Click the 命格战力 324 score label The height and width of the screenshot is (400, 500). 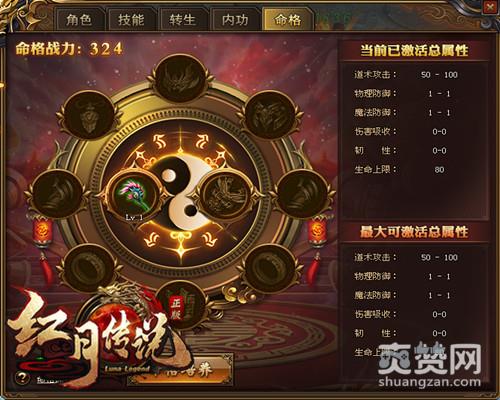69,49
